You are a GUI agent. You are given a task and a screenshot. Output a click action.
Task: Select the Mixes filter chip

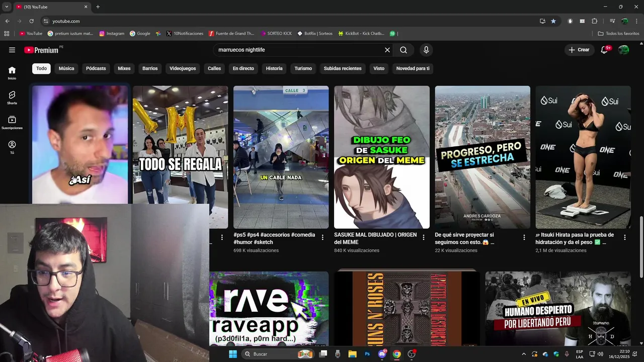pyautogui.click(x=124, y=68)
